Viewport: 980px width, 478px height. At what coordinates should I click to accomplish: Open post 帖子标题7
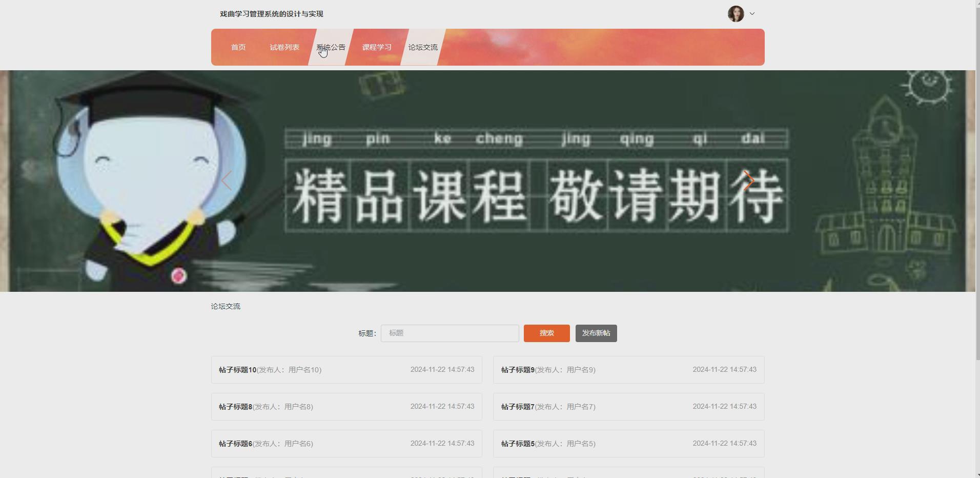coord(628,406)
